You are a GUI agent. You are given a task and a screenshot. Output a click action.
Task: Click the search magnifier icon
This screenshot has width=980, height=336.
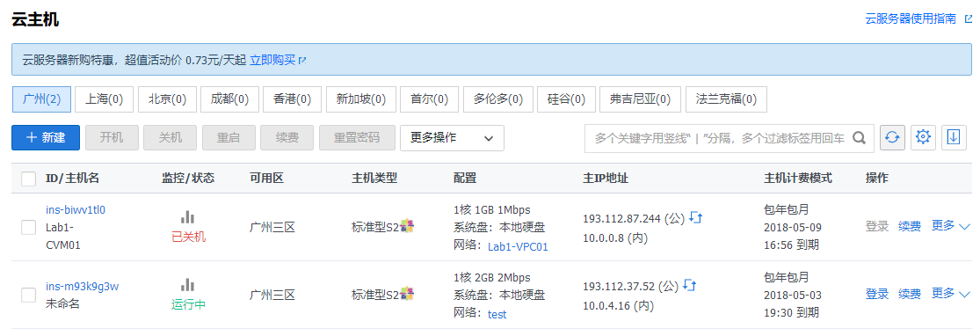(x=860, y=137)
